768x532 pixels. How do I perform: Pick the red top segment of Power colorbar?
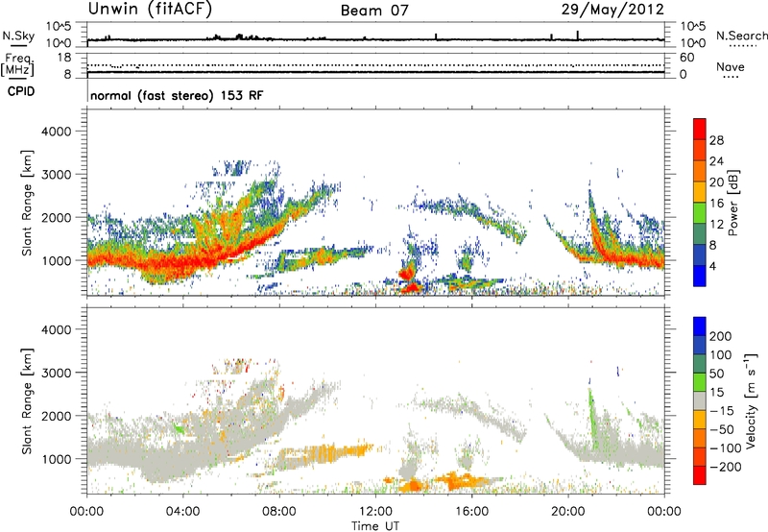pos(700,129)
